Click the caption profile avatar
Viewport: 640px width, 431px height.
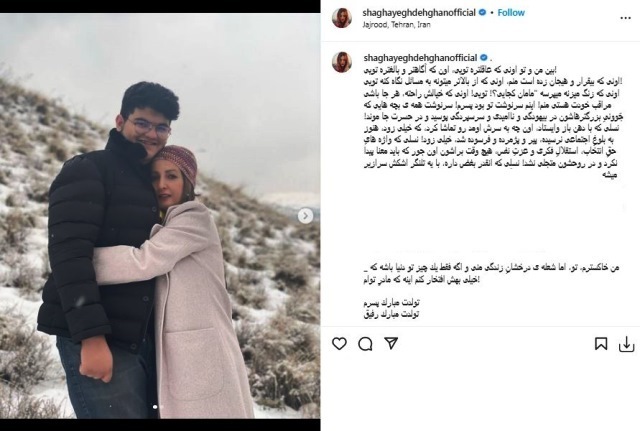342,62
